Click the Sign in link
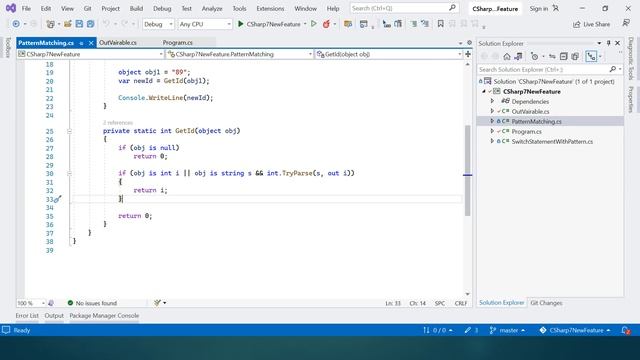This screenshot has height=360, width=640. (x=539, y=9)
